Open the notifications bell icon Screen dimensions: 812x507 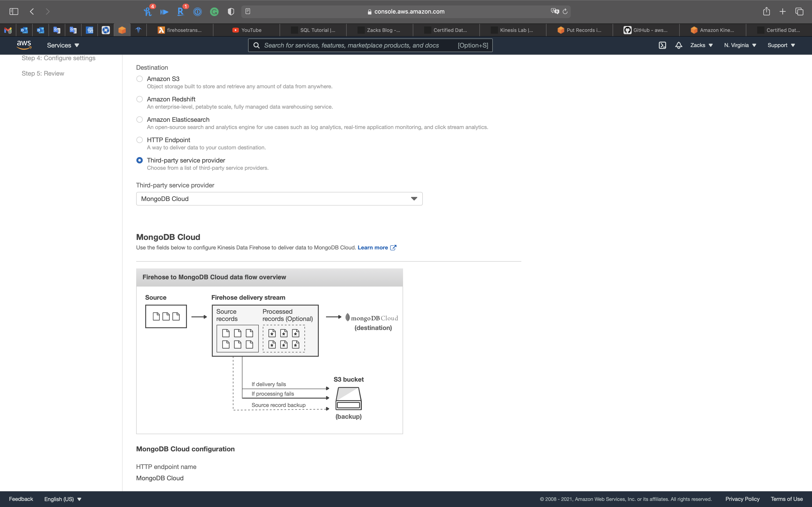tap(679, 45)
